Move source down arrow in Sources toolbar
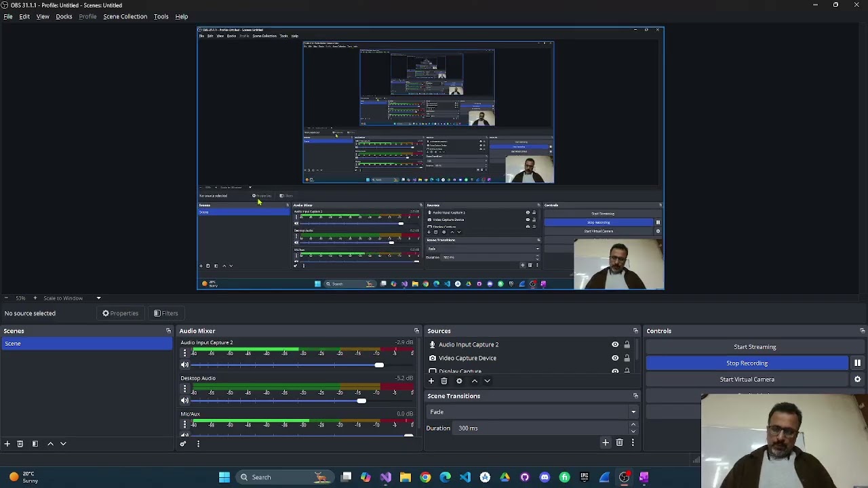Screen dimensions: 868x488 tap(487, 381)
